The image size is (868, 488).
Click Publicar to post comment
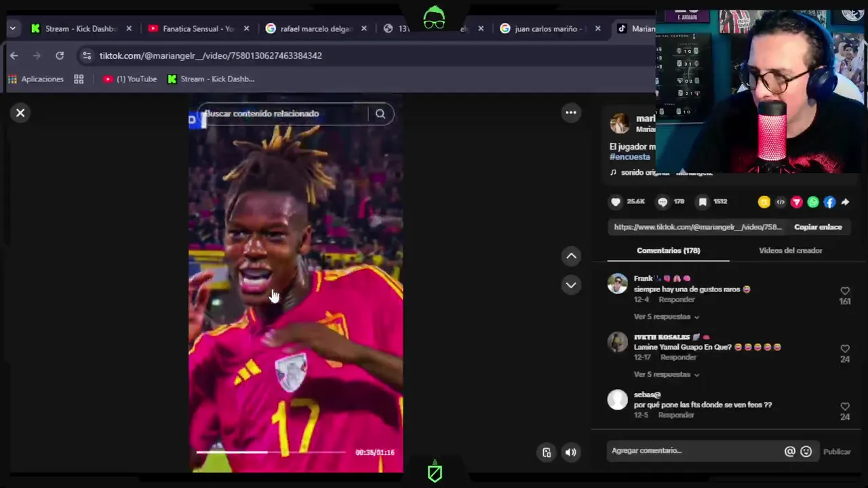[x=837, y=452]
